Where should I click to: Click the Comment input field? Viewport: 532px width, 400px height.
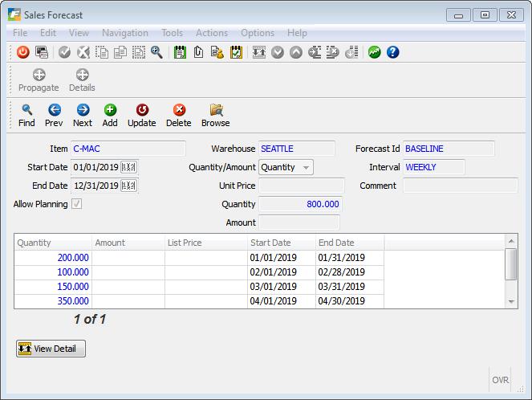click(461, 186)
